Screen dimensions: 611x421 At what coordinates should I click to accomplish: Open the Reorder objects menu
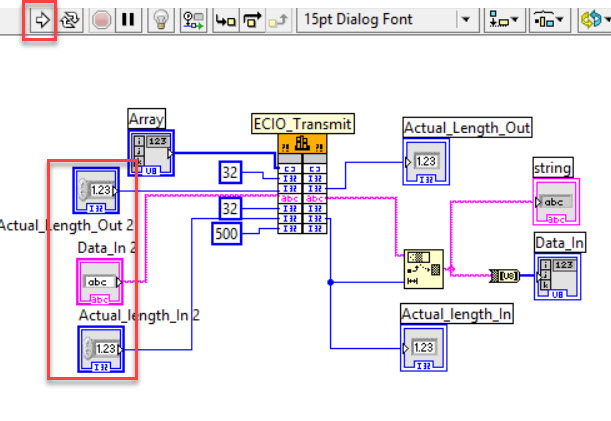(594, 19)
